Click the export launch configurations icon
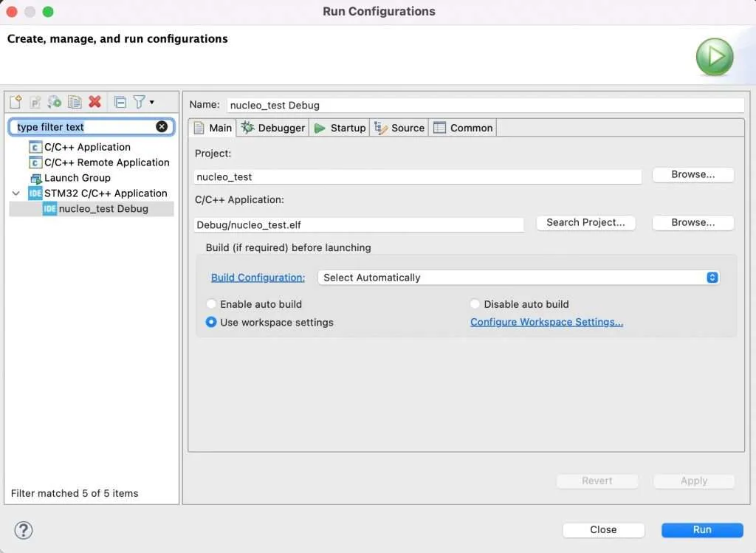 tap(54, 102)
